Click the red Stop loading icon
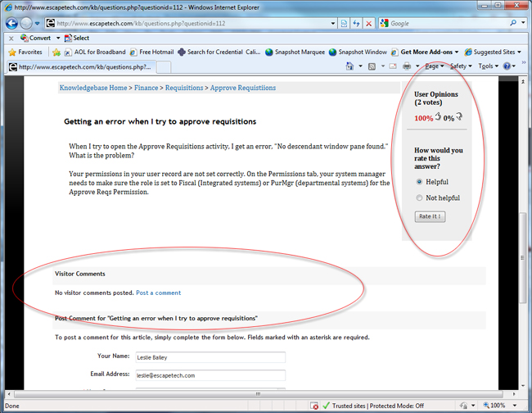This screenshot has height=413, width=532. tap(368, 24)
